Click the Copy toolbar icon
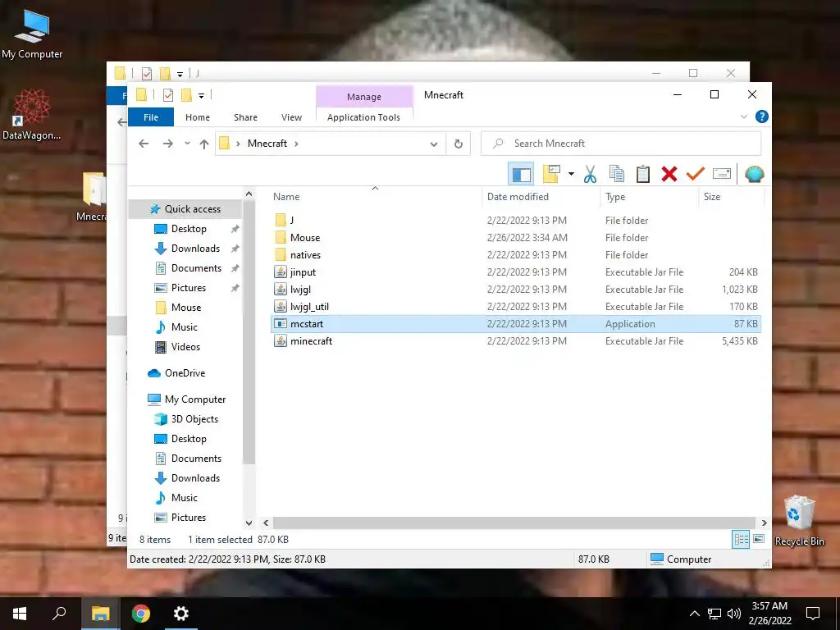Screen dimensions: 840x630 (617, 174)
